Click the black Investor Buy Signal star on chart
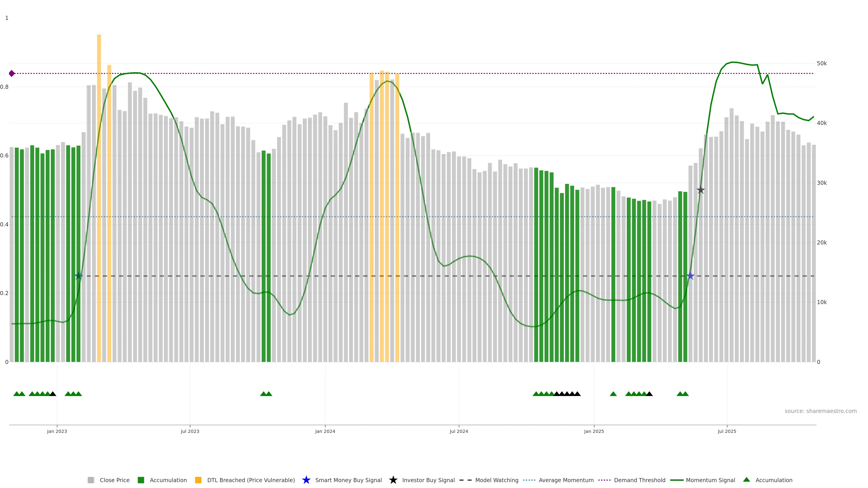The image size is (868, 488). tap(701, 190)
